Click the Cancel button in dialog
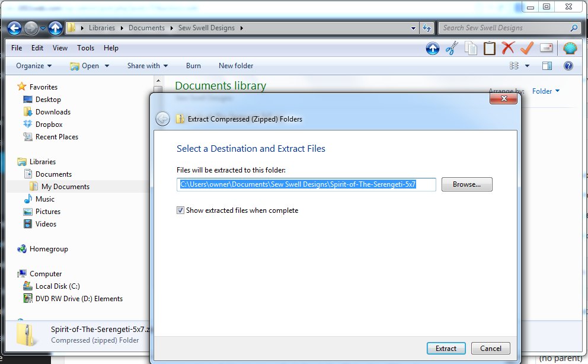588x364 pixels. (x=491, y=348)
